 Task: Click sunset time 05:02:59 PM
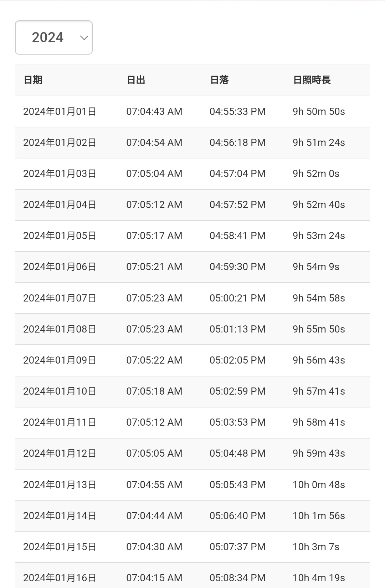237,391
